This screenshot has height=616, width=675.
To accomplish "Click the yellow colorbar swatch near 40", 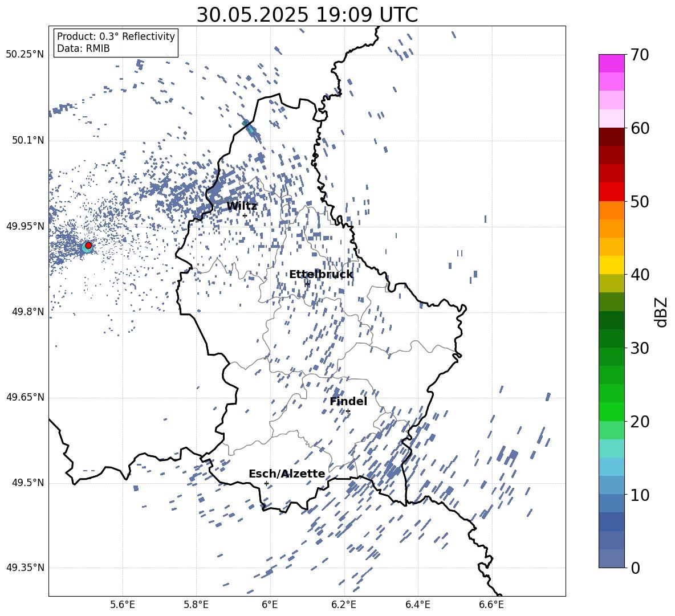I will point(612,265).
